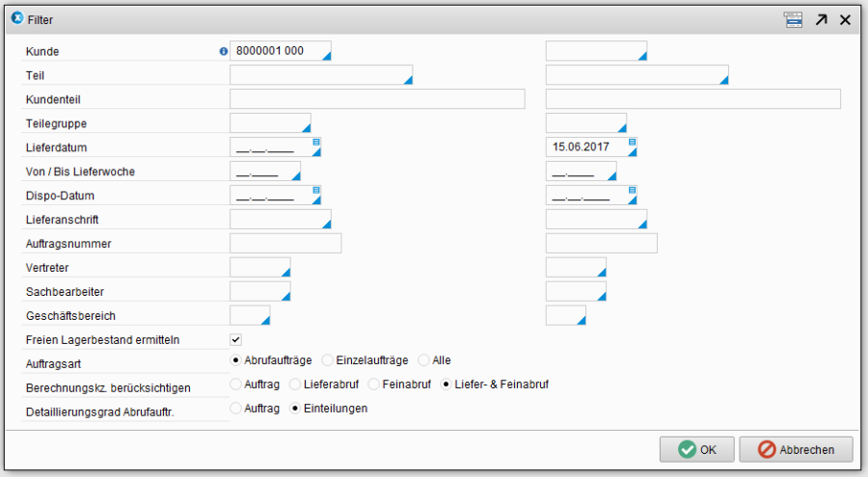Confirm filter with the OK button
Image resolution: width=868 pixels, height=477 pixels.
point(696,449)
